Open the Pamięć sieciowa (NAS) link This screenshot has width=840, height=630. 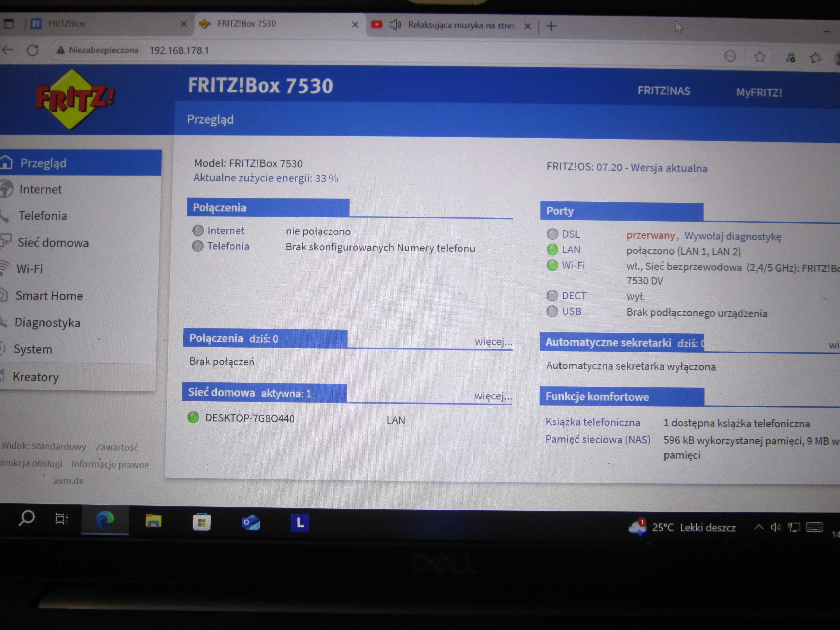tap(598, 439)
